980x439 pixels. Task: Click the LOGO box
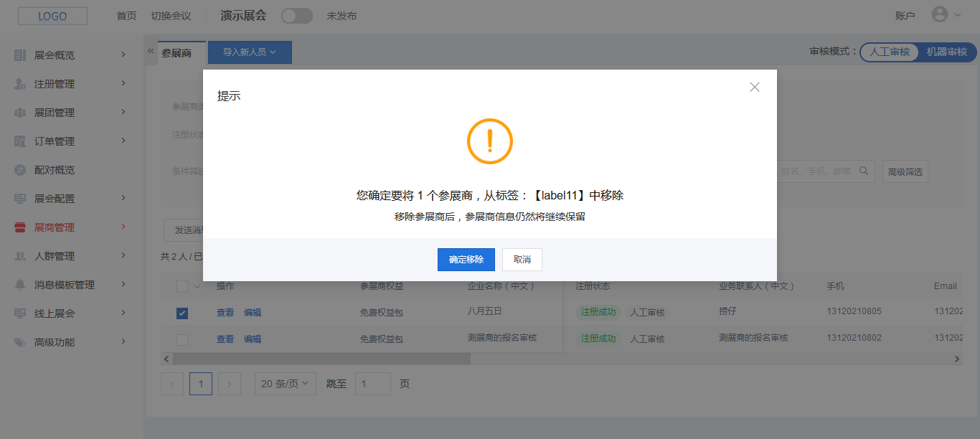52,16
